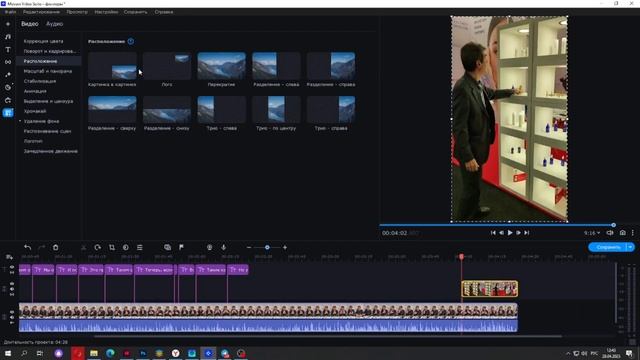The image size is (640, 360).
Task: Open the sidebar icon just above the highlighted one
Action: coord(8,100)
